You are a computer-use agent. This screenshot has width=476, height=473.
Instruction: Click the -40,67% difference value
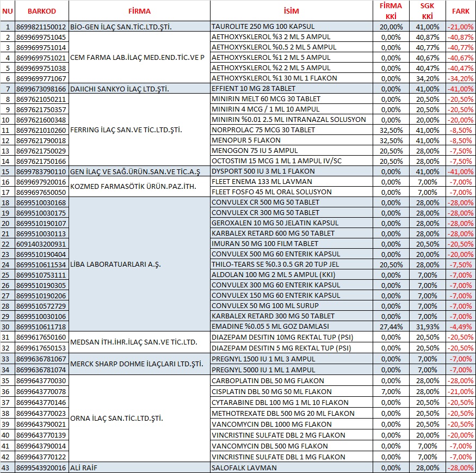coord(461,58)
